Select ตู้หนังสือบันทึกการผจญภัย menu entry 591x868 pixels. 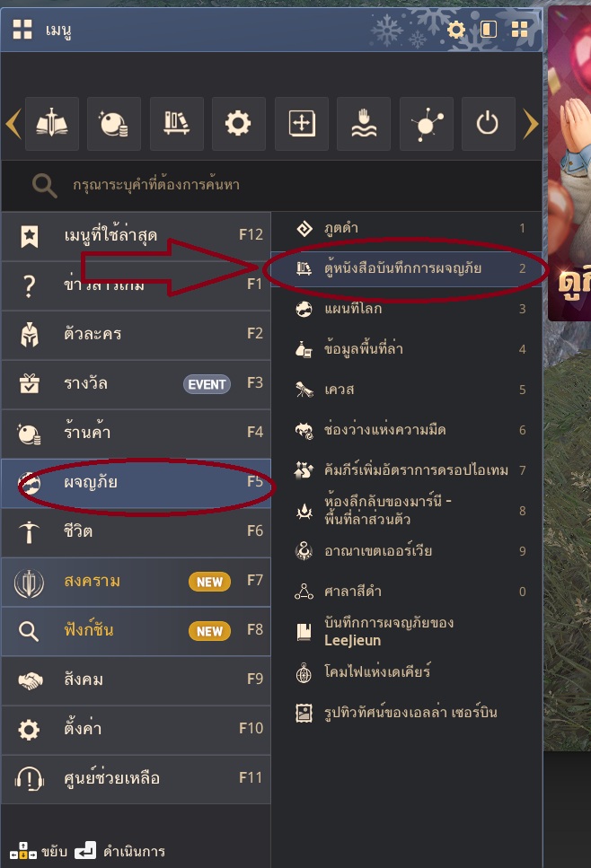click(406, 268)
